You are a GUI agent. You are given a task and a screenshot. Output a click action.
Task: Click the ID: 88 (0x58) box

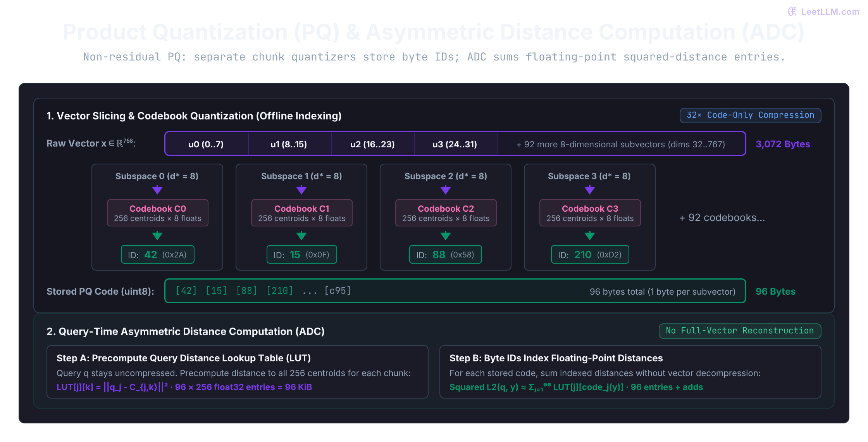pyautogui.click(x=446, y=254)
